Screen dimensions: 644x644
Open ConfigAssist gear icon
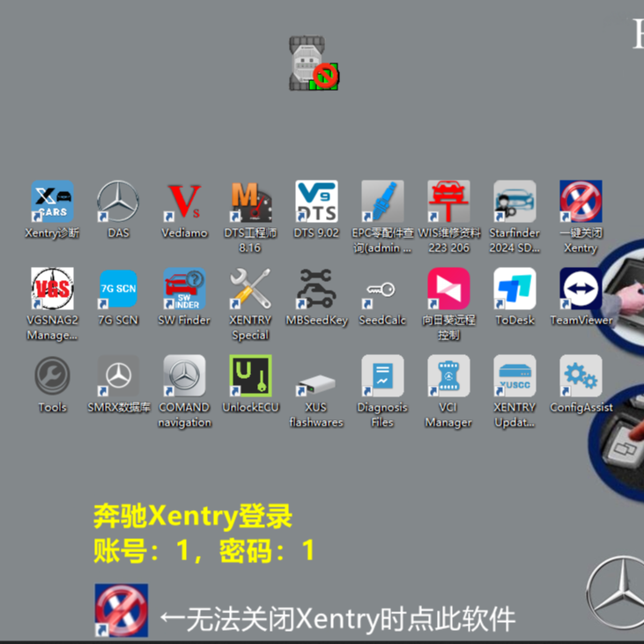click(x=581, y=377)
